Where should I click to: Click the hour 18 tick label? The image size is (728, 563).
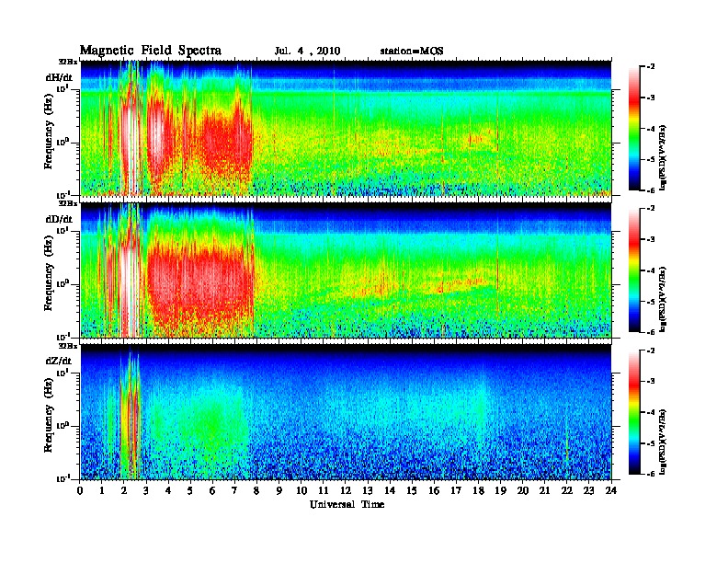coord(478,490)
